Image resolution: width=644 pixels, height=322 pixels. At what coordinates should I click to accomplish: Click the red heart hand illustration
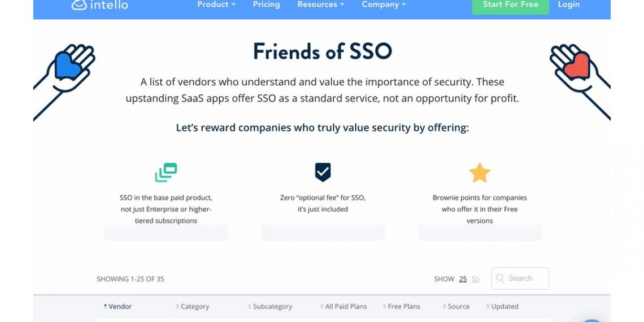pos(575,66)
